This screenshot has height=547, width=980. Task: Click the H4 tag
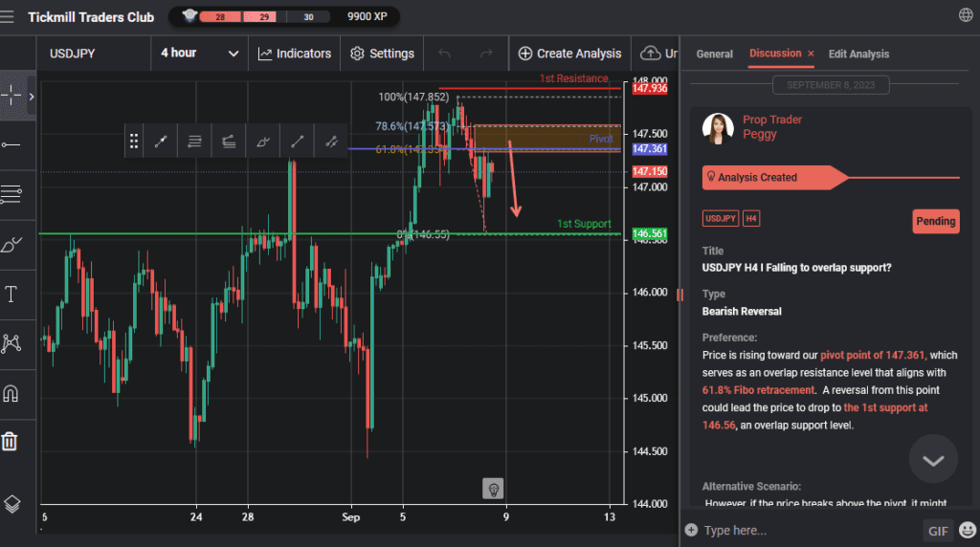(x=751, y=219)
